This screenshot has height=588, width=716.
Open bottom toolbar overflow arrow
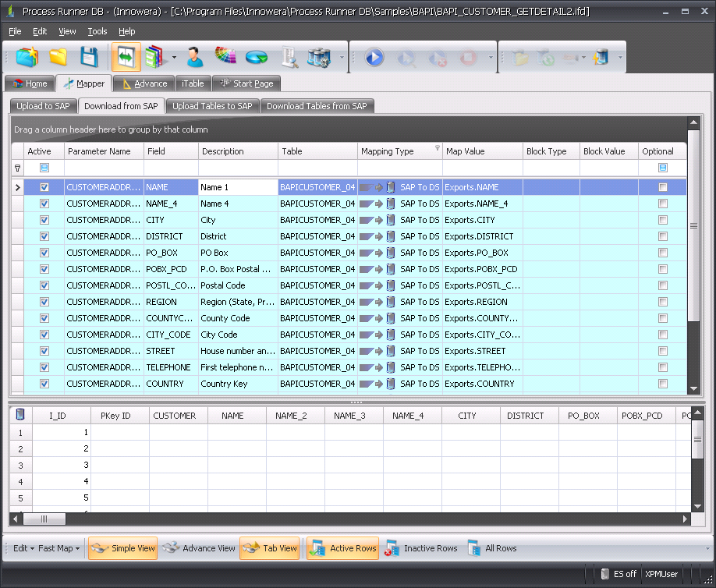coord(707,548)
